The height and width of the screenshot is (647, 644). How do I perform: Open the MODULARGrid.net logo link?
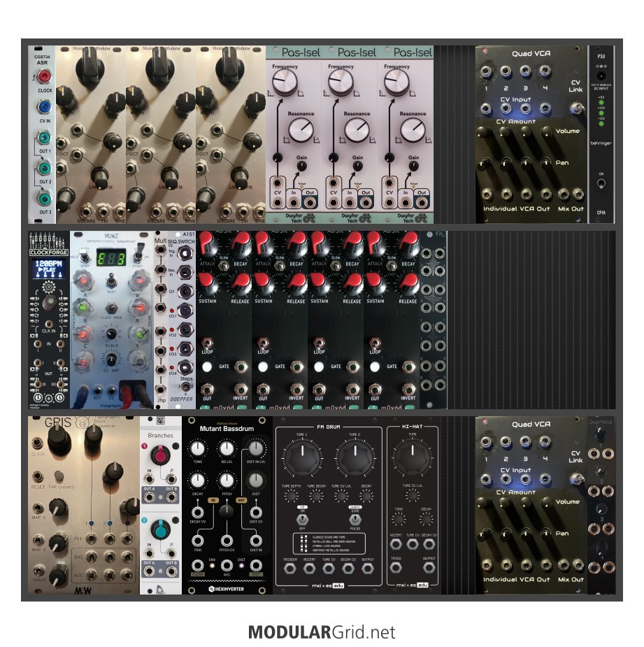tap(322, 632)
